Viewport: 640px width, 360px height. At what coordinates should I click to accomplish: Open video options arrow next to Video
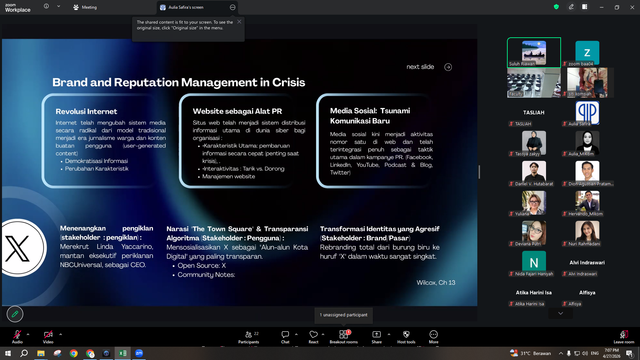tap(60, 334)
